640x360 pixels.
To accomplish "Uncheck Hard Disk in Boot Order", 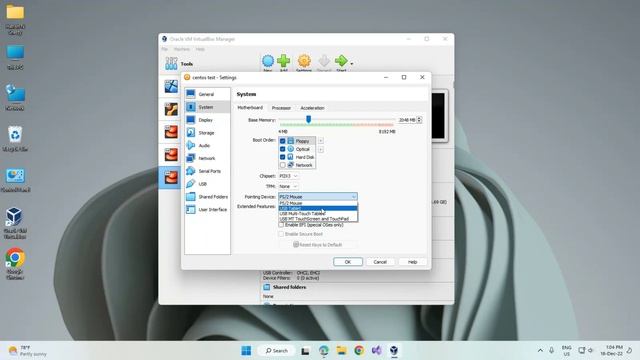I will (x=282, y=157).
